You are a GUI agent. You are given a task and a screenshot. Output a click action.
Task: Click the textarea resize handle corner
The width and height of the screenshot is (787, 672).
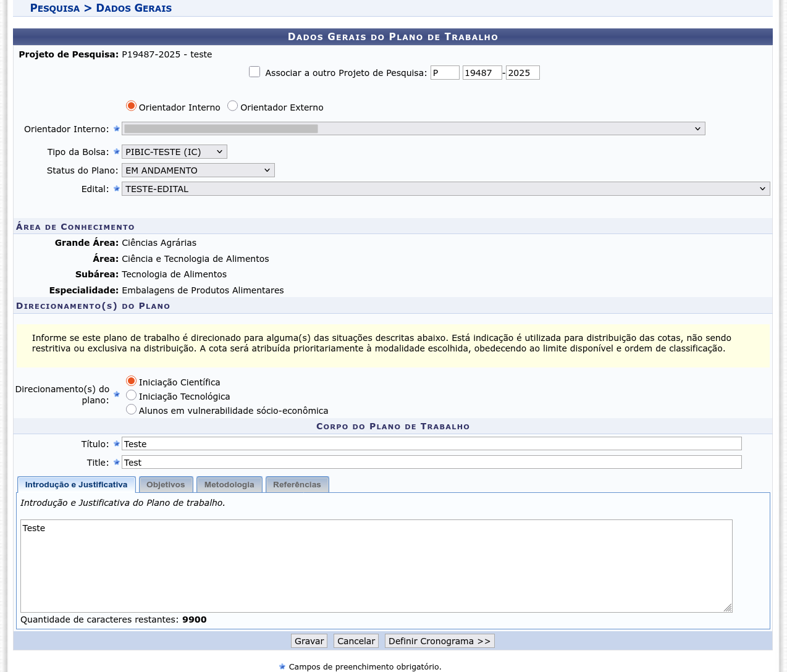(x=728, y=608)
